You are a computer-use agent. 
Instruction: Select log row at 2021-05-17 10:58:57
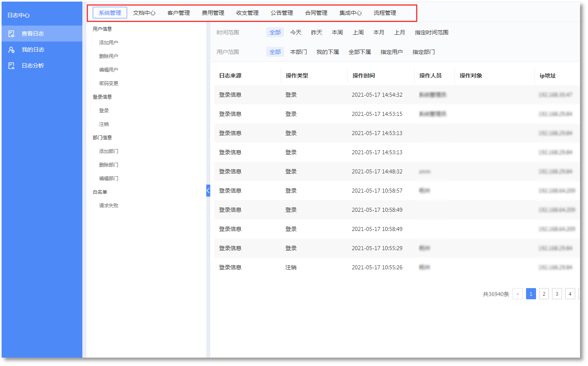[397, 191]
